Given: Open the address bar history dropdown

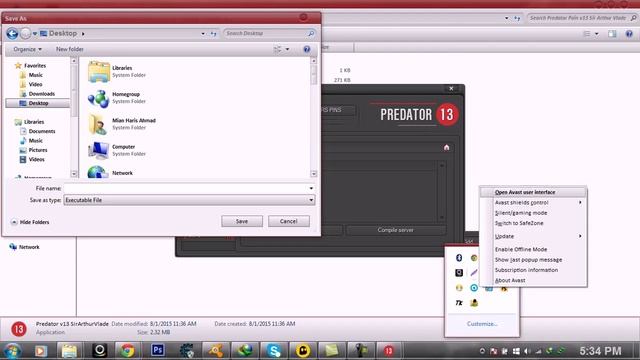Looking at the screenshot, I should 203,33.
